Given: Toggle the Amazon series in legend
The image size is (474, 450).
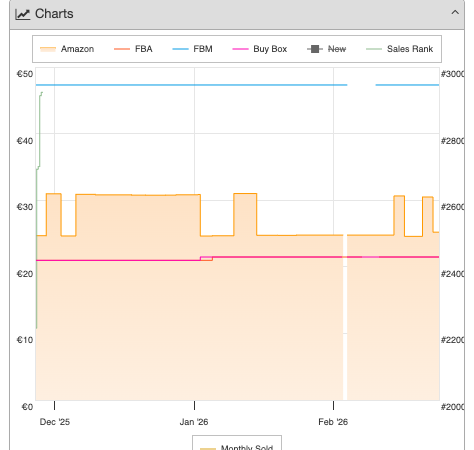Looking at the screenshot, I should 67,49.
